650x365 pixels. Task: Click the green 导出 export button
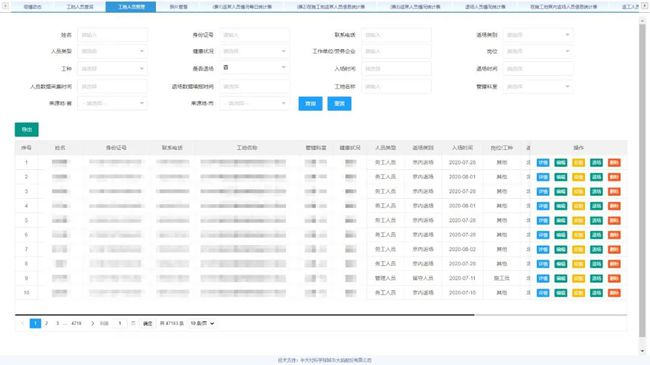pos(27,129)
